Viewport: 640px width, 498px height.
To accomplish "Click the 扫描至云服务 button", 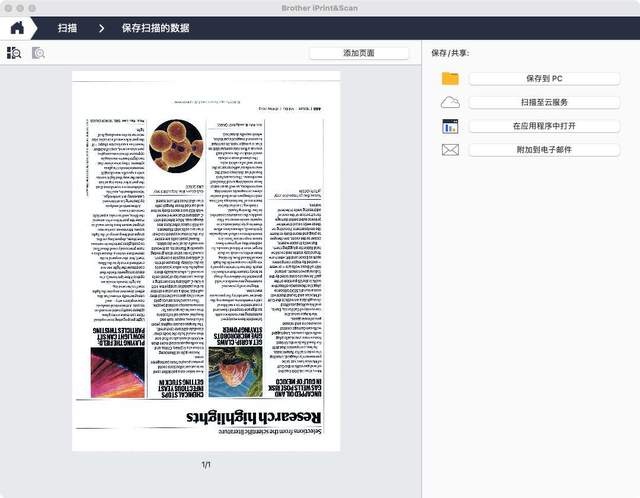I will [544, 102].
